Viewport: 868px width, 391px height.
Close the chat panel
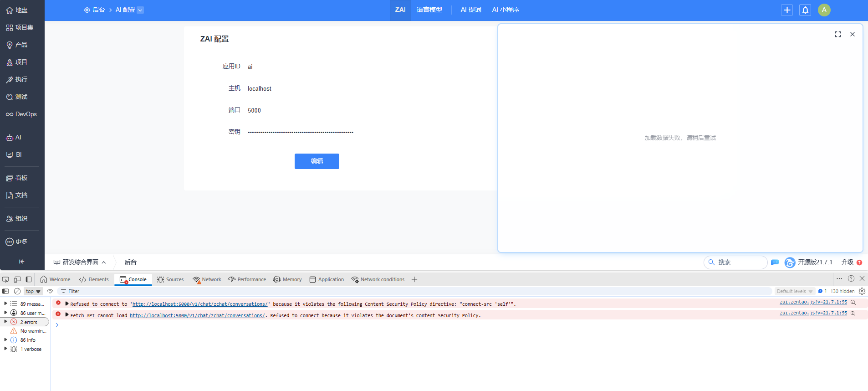(x=853, y=34)
